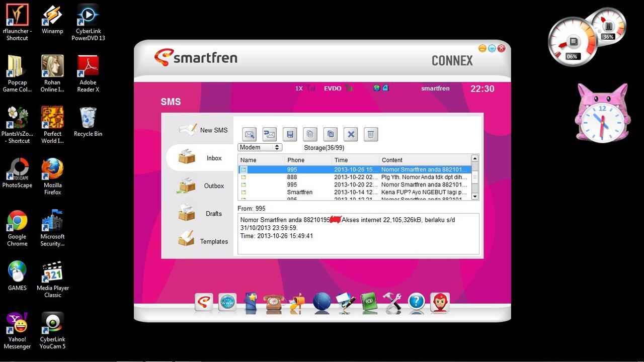Image resolution: width=644 pixels, height=362 pixels.
Task: Select the Outbox folder
Action: tap(200, 186)
